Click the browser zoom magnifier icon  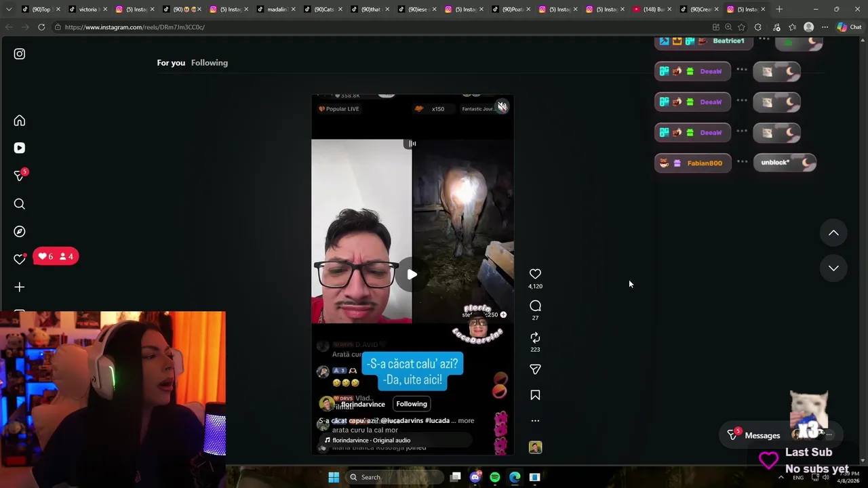point(728,27)
